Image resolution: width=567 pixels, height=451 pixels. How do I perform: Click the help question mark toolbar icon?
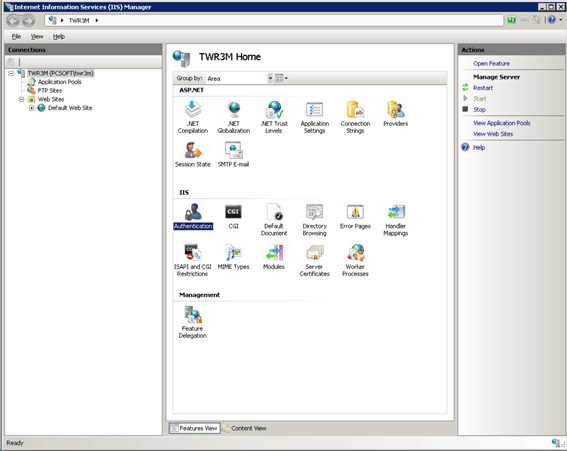(551, 20)
